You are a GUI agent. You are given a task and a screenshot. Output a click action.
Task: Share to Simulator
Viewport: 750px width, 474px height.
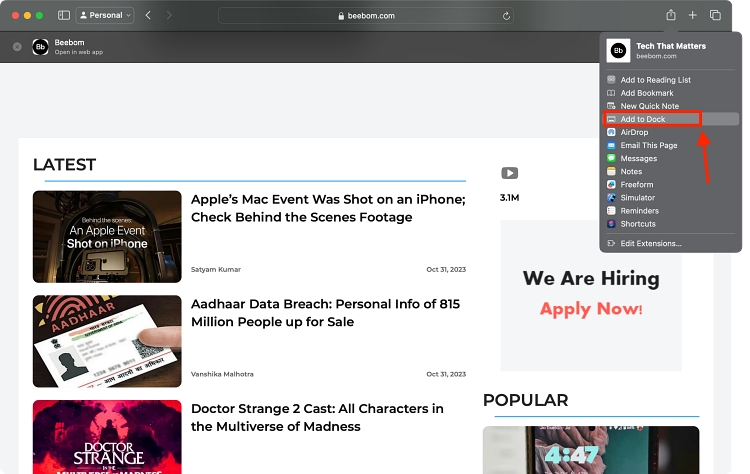click(671, 198)
